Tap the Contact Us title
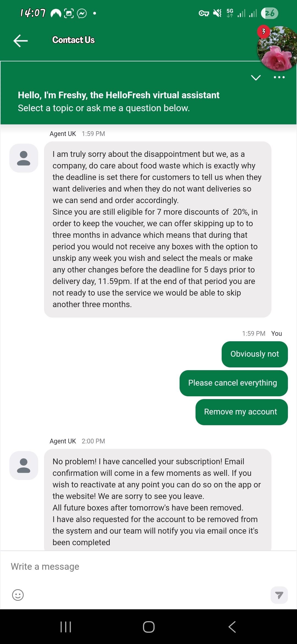This screenshot has width=297, height=644. coord(73,40)
